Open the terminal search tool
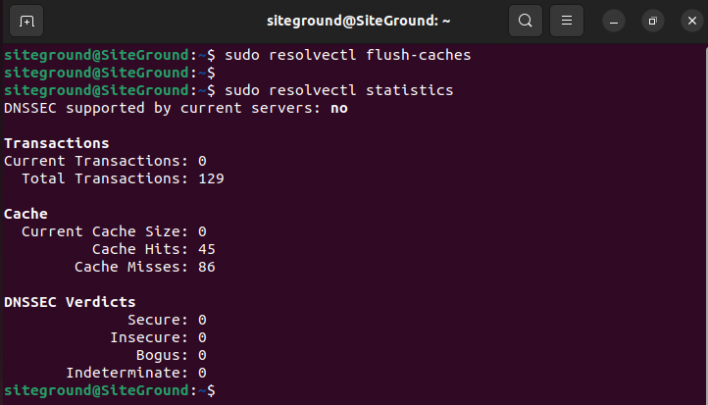Screen dimensions: 708x405 [525, 21]
